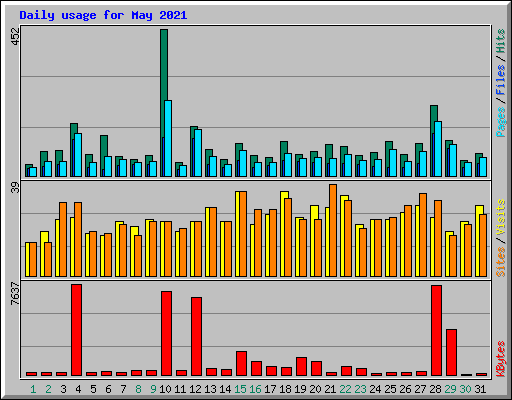This screenshot has width=512, height=400.
Task: Click day label 24 on the x-axis
Action: click(375, 389)
